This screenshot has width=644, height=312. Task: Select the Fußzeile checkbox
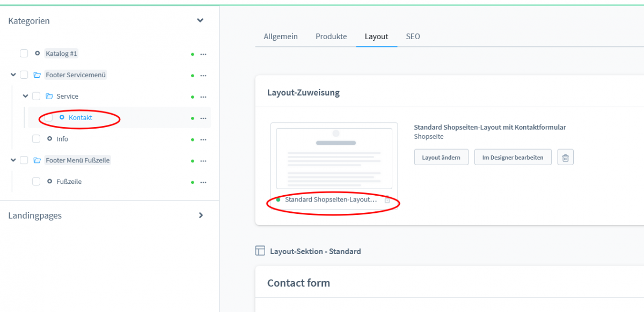point(36,182)
